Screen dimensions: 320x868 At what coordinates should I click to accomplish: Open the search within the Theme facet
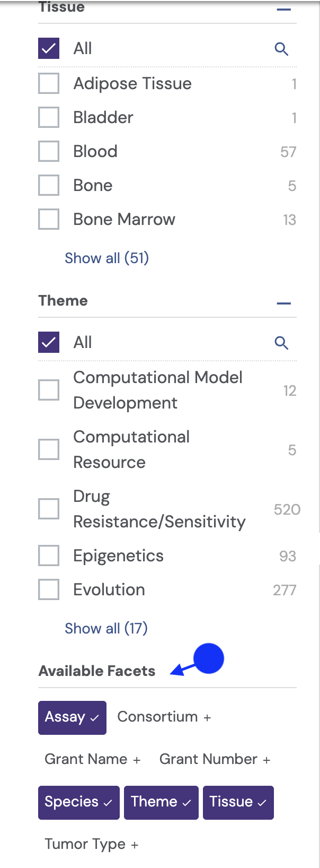click(x=281, y=342)
